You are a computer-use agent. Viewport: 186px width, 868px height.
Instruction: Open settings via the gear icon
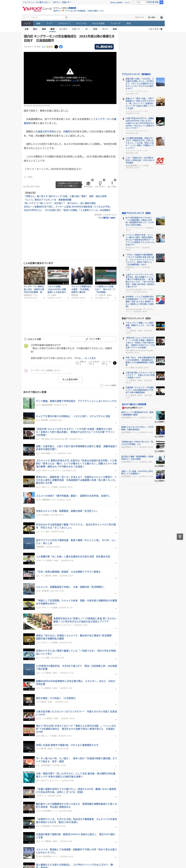click(161, 18)
